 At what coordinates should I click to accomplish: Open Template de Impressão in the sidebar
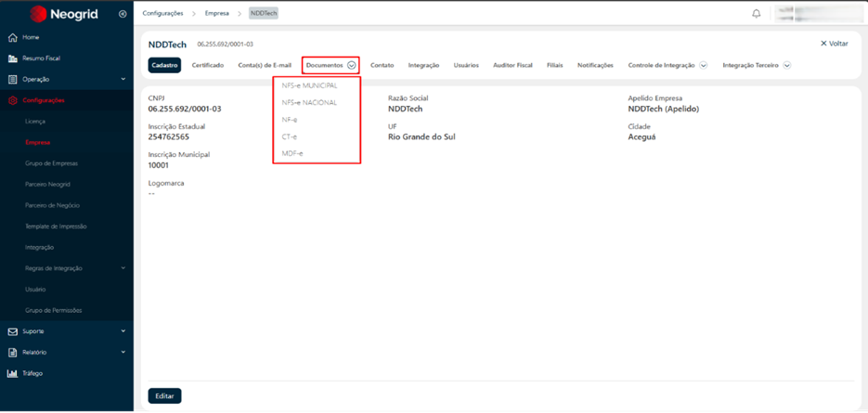(x=56, y=226)
